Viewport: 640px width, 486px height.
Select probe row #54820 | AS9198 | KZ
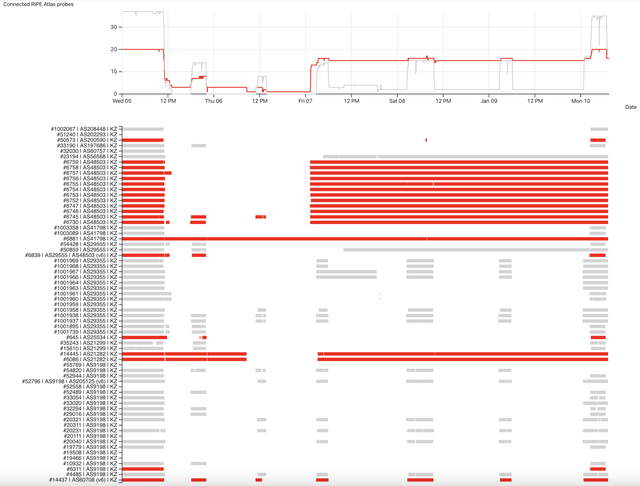90,370
